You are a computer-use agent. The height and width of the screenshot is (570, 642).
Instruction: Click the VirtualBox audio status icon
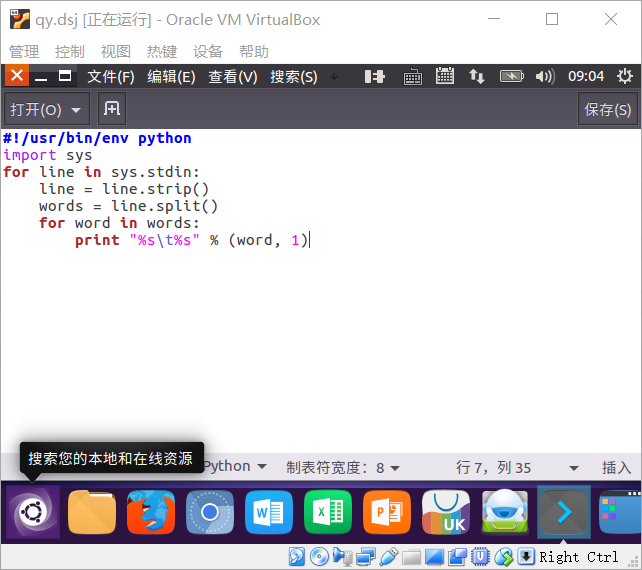pyautogui.click(x=342, y=557)
